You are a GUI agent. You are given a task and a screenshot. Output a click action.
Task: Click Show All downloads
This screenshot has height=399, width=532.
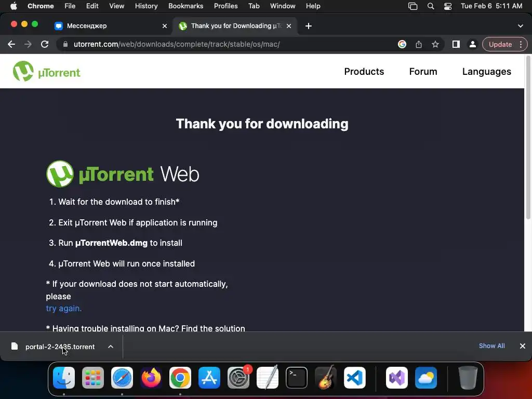[491, 345]
